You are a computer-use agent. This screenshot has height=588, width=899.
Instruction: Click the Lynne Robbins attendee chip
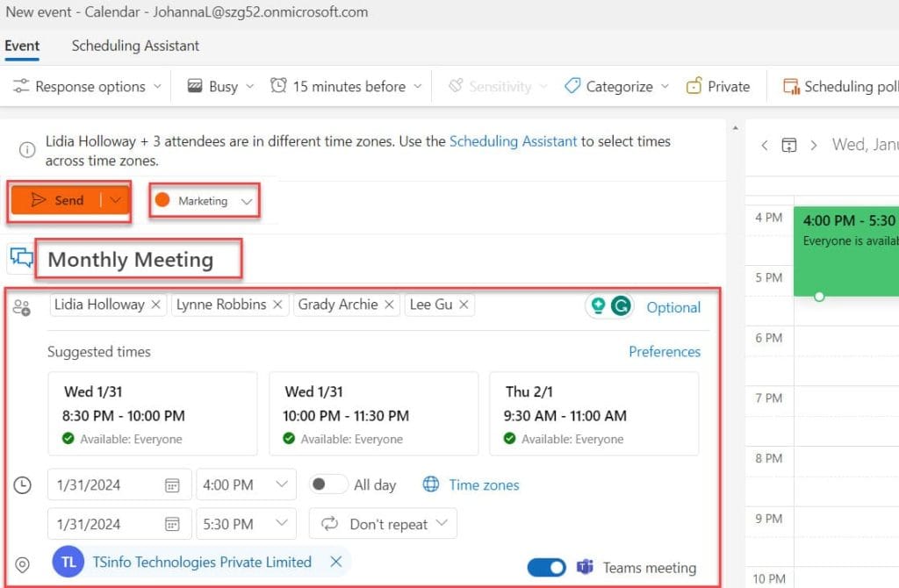pyautogui.click(x=229, y=305)
